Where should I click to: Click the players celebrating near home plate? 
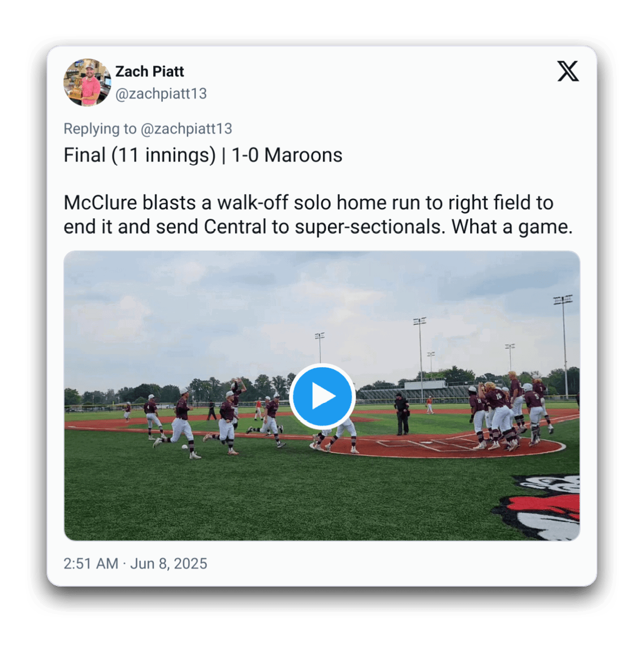(x=510, y=412)
